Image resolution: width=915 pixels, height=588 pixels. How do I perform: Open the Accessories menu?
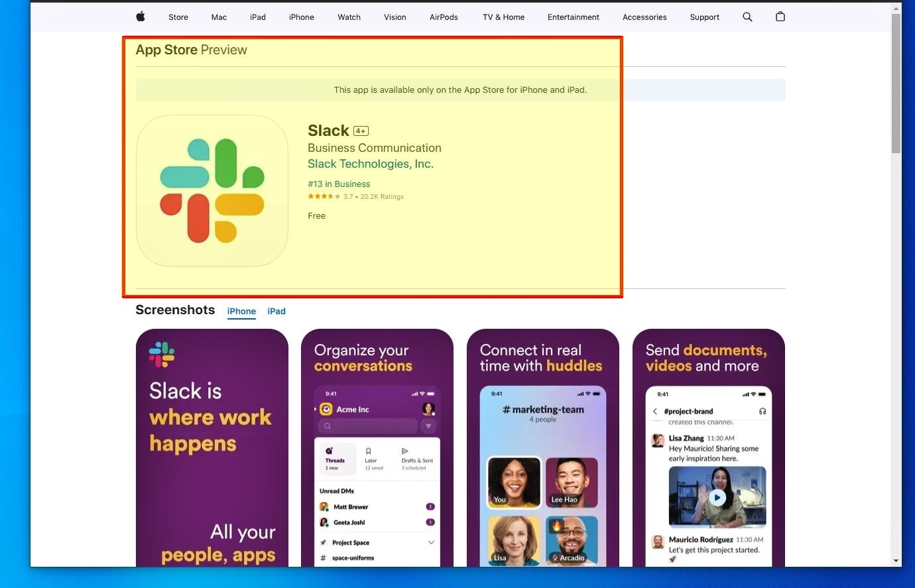tap(644, 17)
